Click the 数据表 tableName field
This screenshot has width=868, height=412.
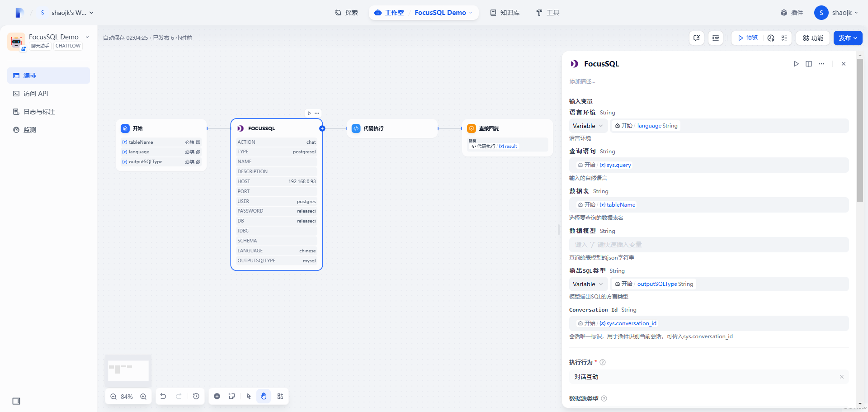point(708,205)
